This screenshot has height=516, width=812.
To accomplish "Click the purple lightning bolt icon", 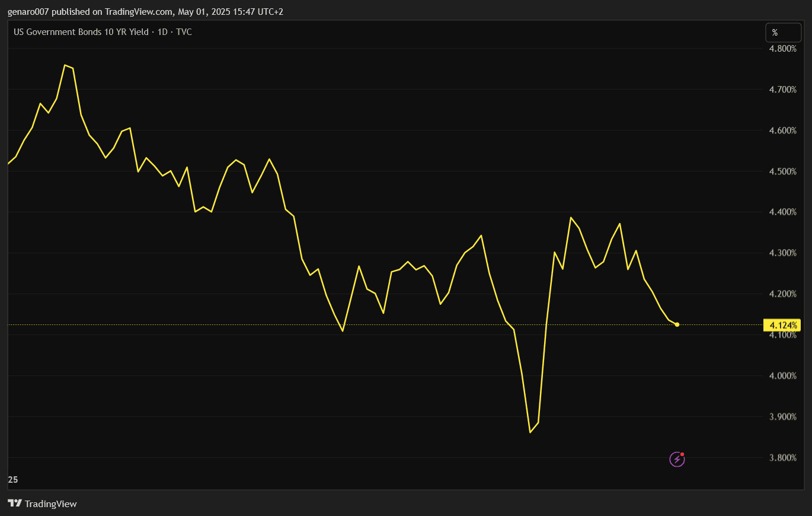I will 677,459.
